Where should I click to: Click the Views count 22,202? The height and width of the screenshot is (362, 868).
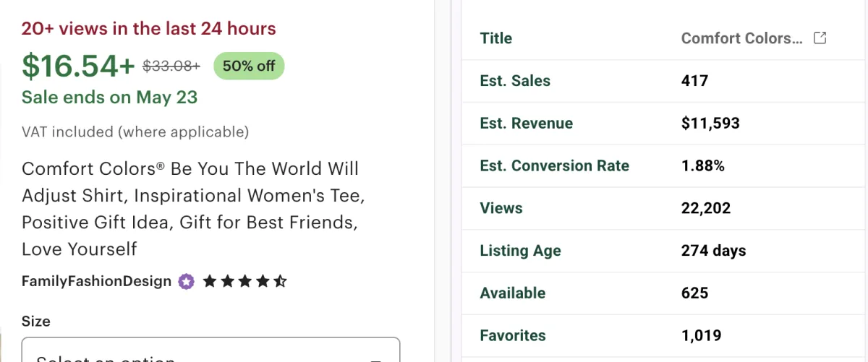point(706,208)
